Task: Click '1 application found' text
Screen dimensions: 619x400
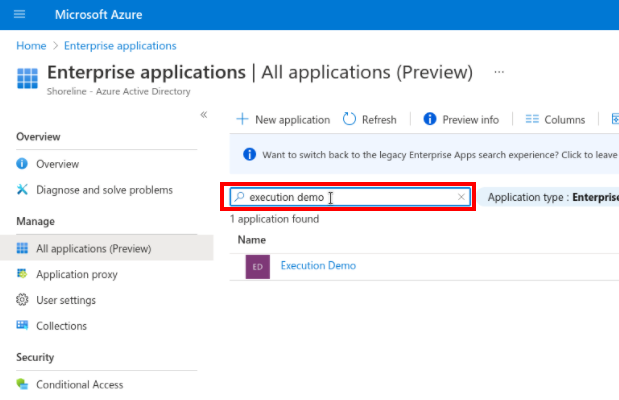Action: coord(275,219)
